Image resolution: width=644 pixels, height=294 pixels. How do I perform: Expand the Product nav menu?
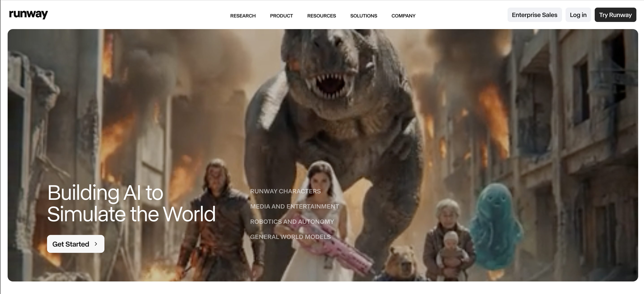[281, 16]
